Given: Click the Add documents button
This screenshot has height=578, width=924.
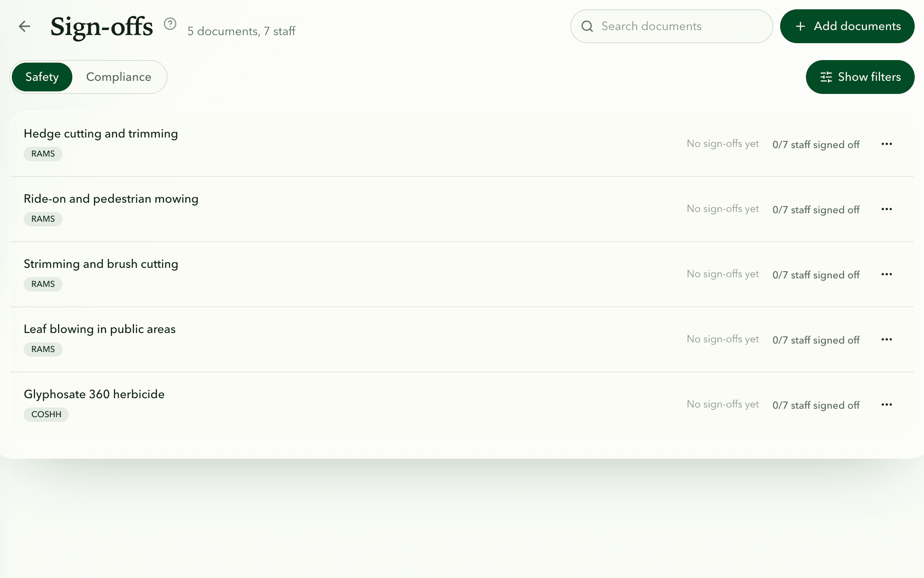Looking at the screenshot, I should [847, 26].
